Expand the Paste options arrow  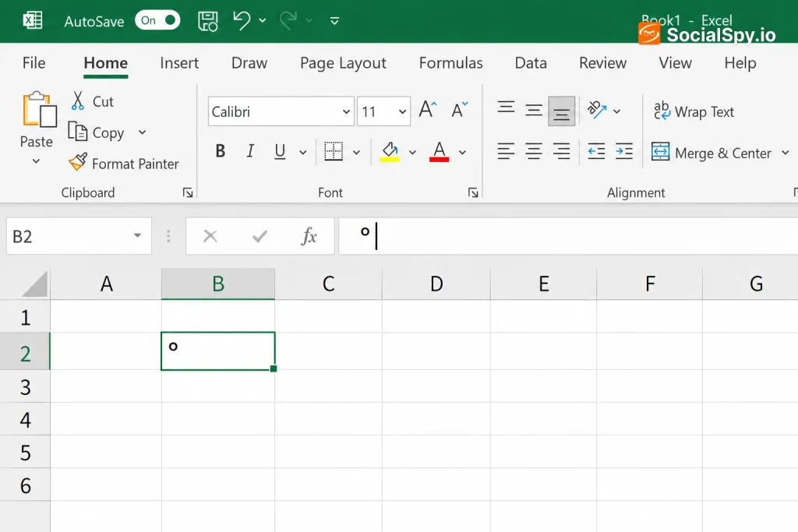(x=36, y=161)
